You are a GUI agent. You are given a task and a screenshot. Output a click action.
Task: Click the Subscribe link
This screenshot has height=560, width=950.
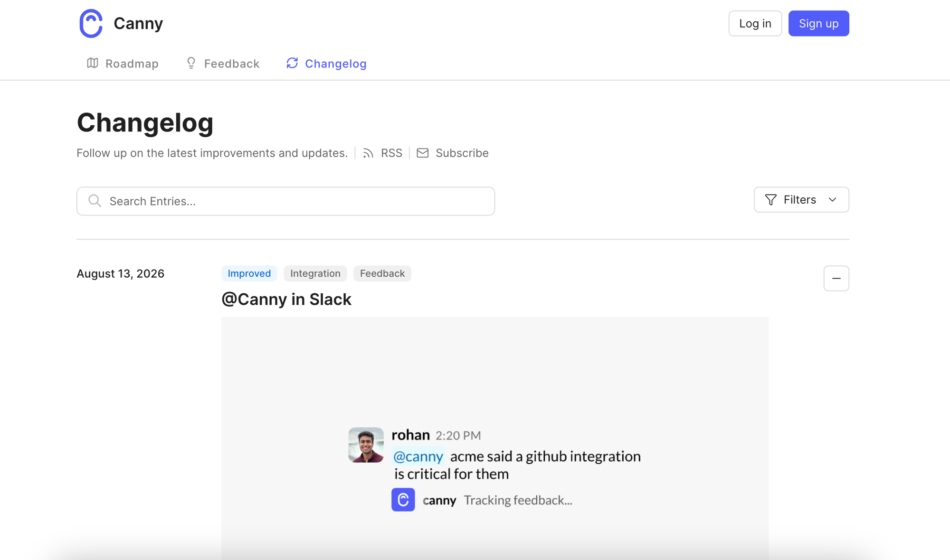pos(453,153)
